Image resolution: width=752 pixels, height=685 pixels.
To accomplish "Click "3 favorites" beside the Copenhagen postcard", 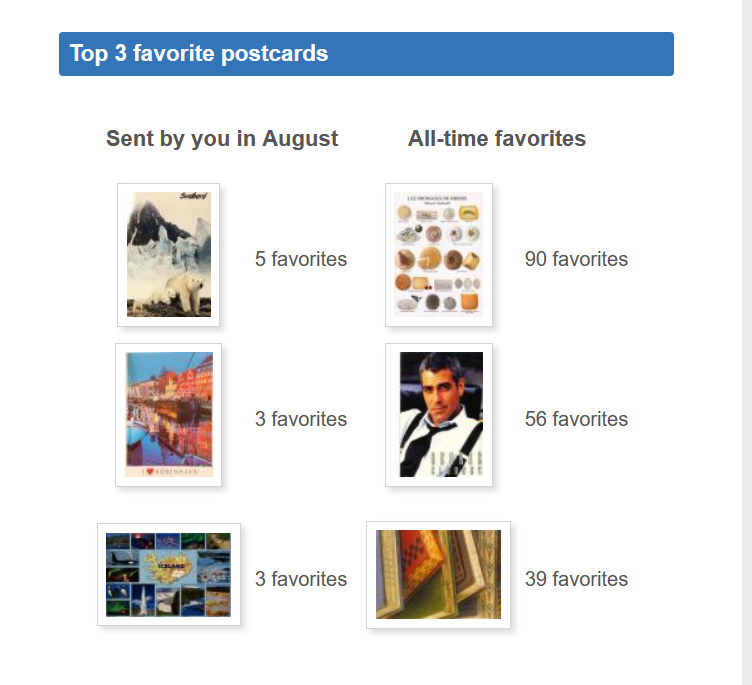I will tap(301, 419).
